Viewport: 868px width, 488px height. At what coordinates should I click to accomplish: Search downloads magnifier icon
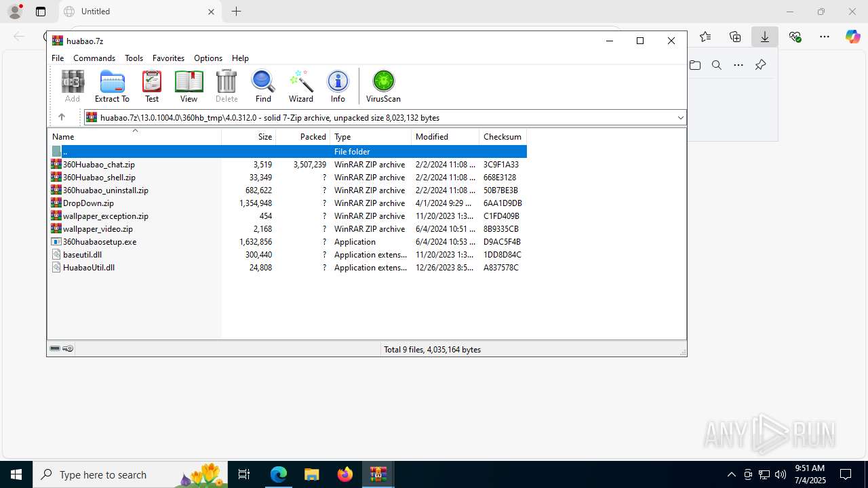click(x=717, y=65)
